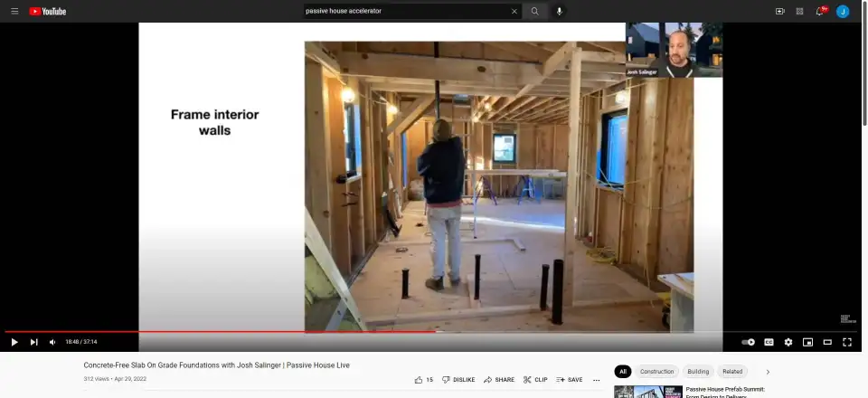Toggle the autoplay switch
This screenshot has width=868, height=398.
point(748,342)
